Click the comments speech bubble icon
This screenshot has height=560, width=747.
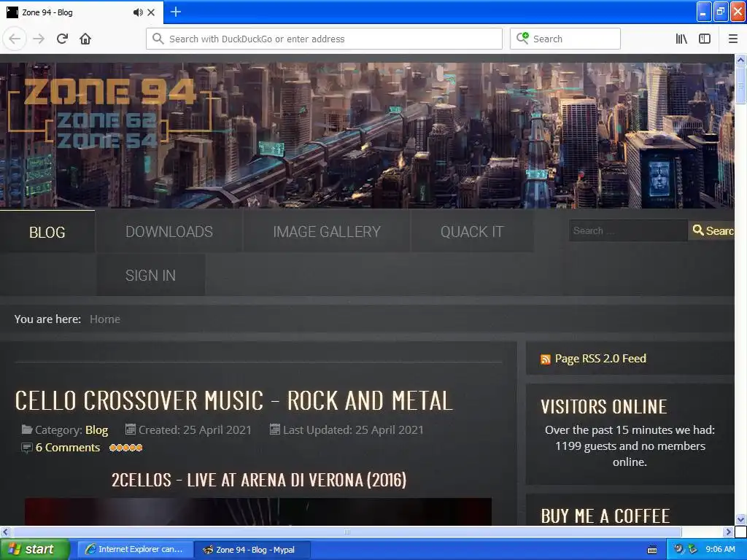[x=27, y=448]
